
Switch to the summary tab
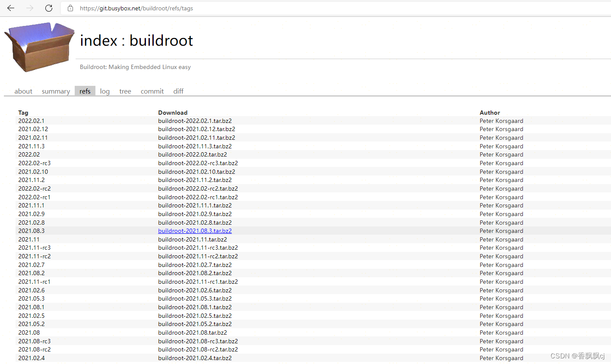click(x=56, y=91)
